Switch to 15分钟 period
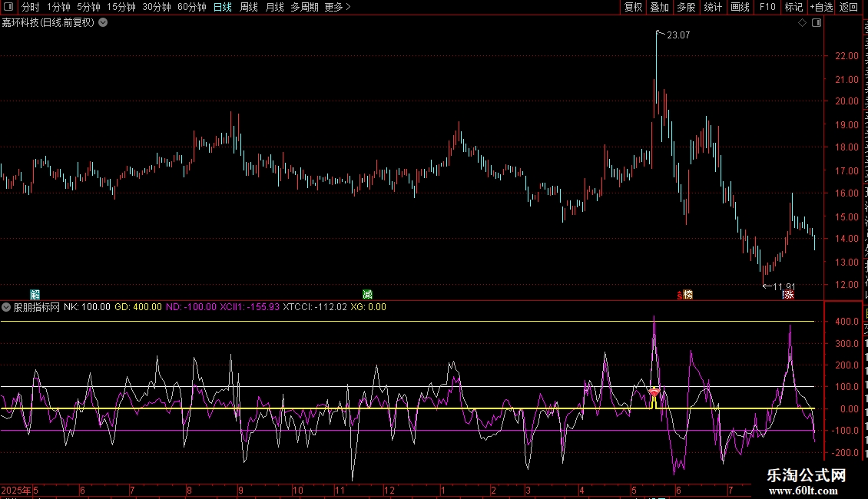The image size is (868, 499). tap(121, 7)
